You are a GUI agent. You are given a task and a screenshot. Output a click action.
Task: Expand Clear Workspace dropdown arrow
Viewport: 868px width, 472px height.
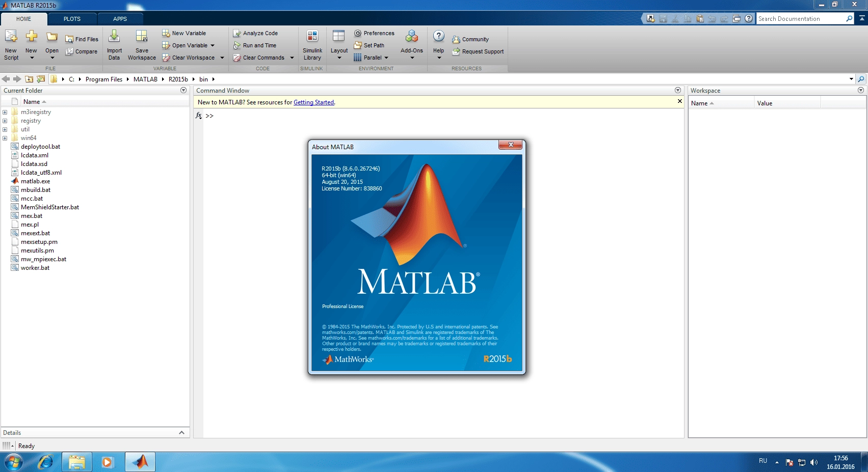[222, 58]
